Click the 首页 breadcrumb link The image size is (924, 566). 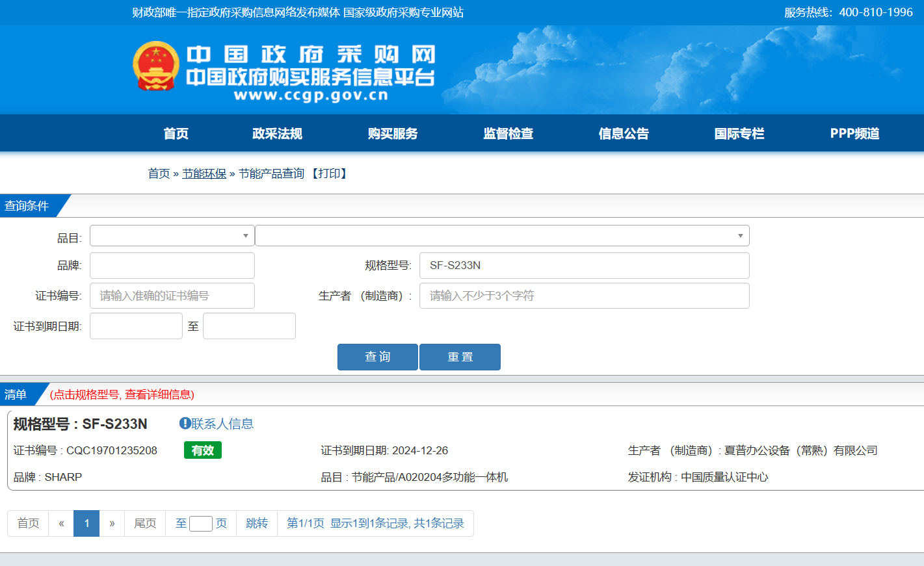[159, 174]
